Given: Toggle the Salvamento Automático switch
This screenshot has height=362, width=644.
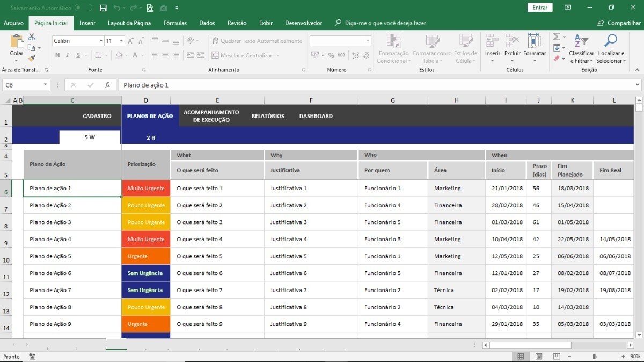Looking at the screenshot, I should coord(83,8).
